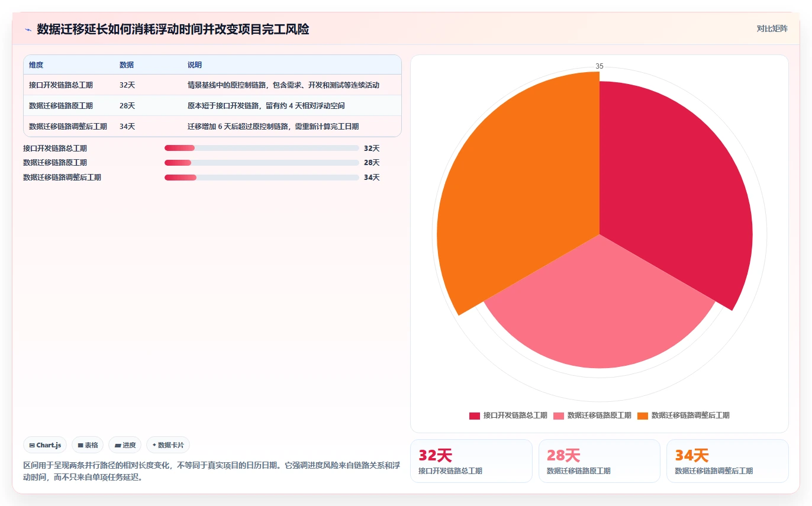Click description starting 情景基线中的原控制链路
The height and width of the screenshot is (506, 812).
[x=283, y=85]
